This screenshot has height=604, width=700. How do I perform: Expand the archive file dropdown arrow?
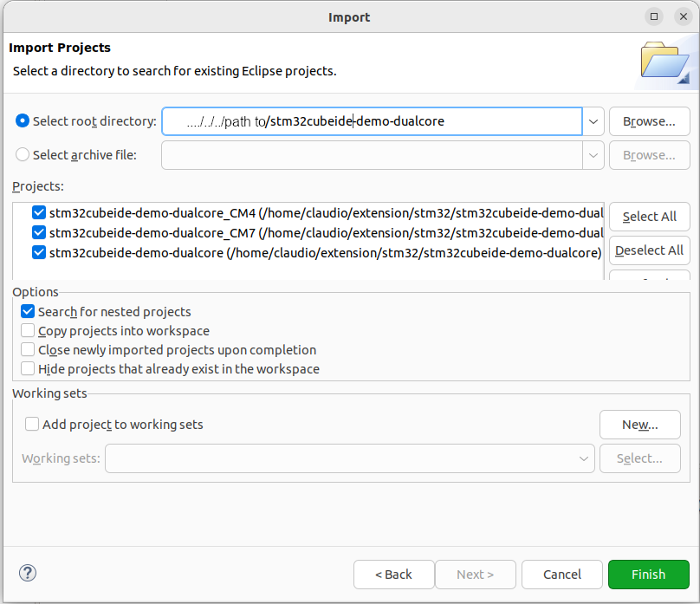(x=593, y=155)
